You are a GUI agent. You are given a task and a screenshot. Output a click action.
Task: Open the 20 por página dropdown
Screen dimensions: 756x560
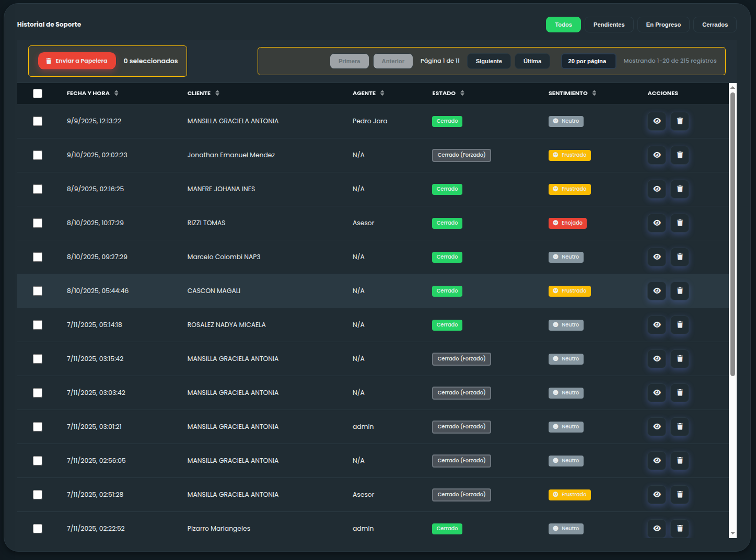tap(588, 61)
